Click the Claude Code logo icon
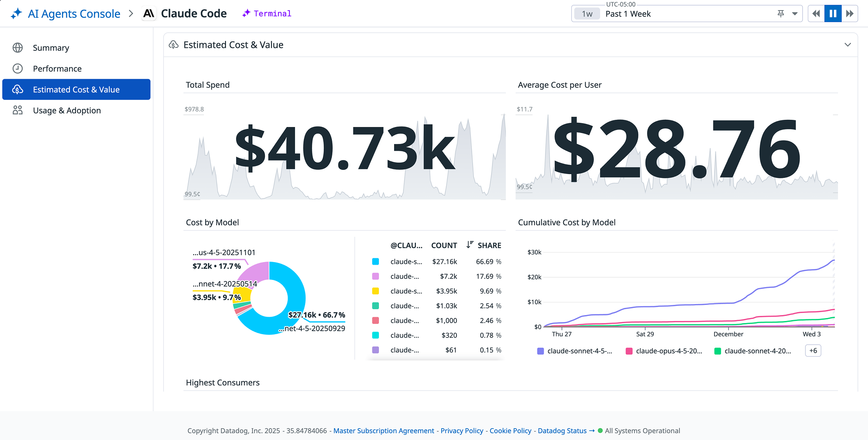 coord(148,13)
